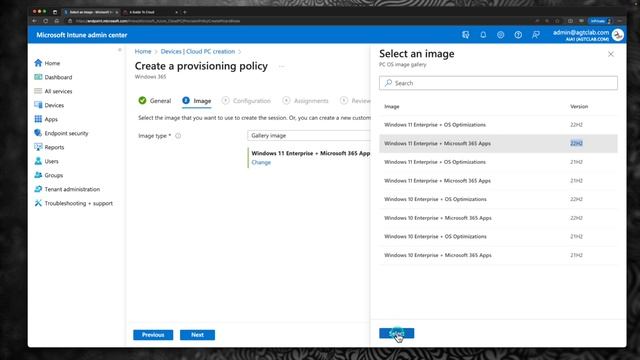The height and width of the screenshot is (360, 640).
Task: Go to the Assignments step tab
Action: coord(305,101)
